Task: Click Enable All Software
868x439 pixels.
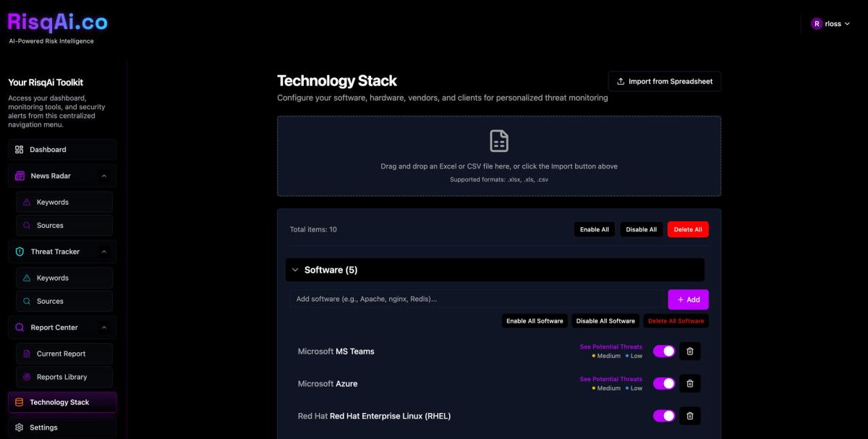Action: (535, 321)
